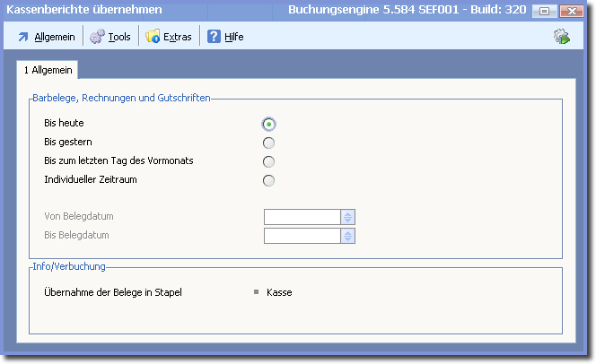The height and width of the screenshot is (364, 596).
Task: Close the Kassenberichte übernehmen window
Action: coord(570,12)
